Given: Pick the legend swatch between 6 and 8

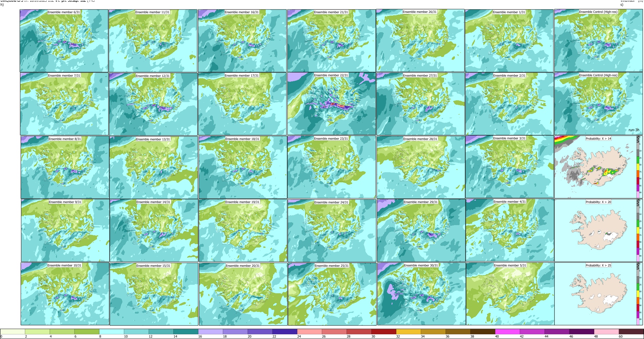Looking at the screenshot, I should [87, 332].
